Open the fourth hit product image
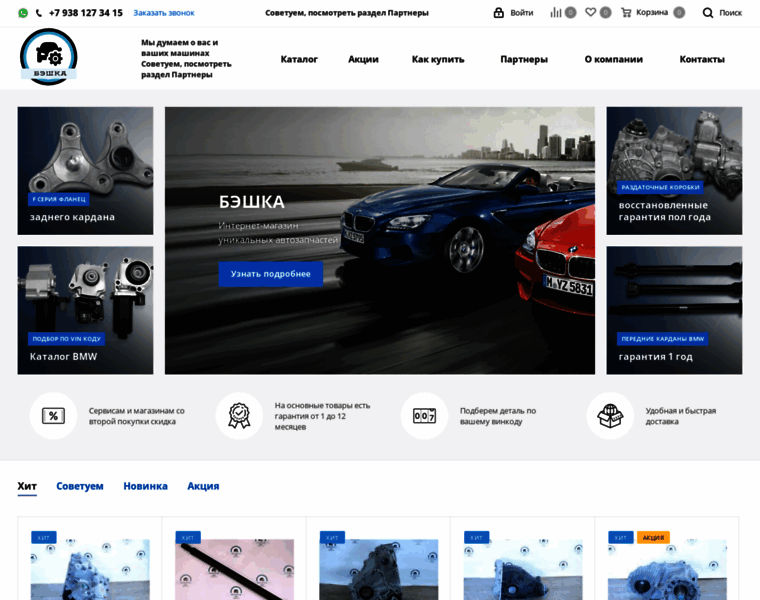Screen dimensions: 760x600 [x=523, y=569]
